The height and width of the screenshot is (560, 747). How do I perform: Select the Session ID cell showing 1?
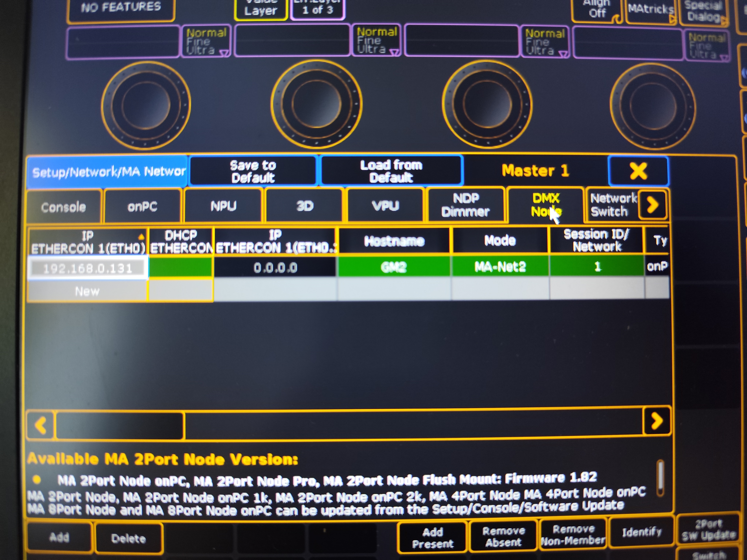pyautogui.click(x=597, y=266)
